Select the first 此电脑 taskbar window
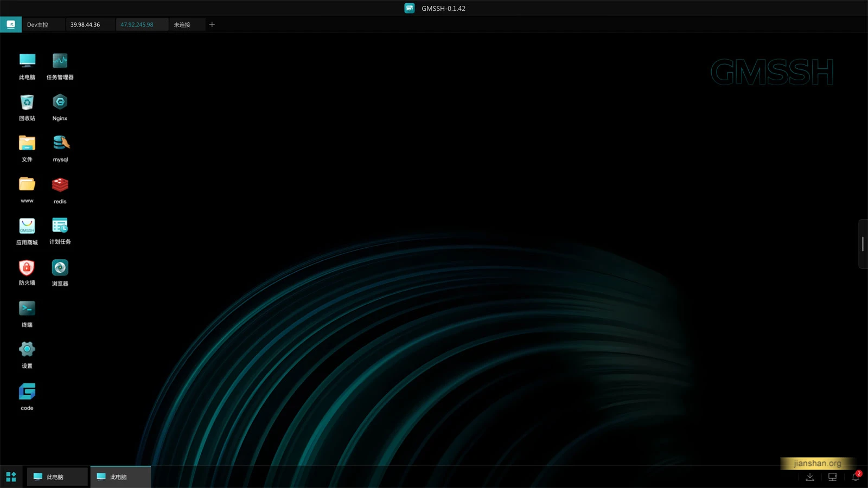This screenshot has height=488, width=868. [57, 477]
